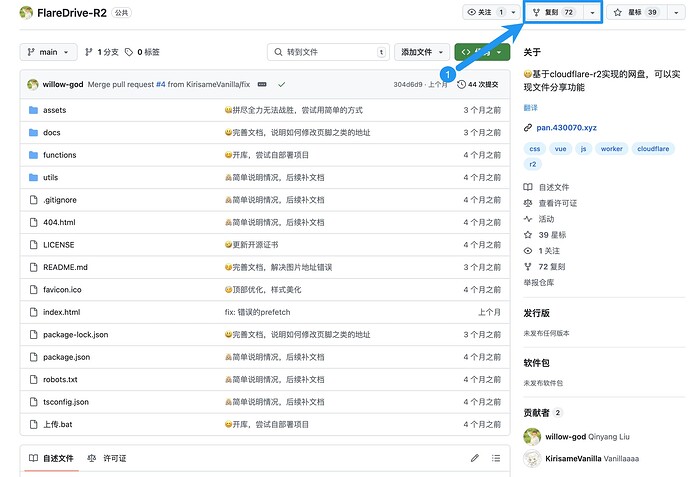Click the cloudflare topic tag
The image size is (690, 477).
pyautogui.click(x=654, y=148)
